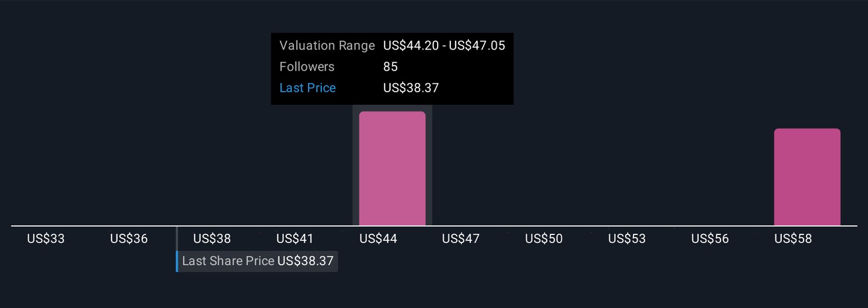This screenshot has height=308, width=868.
Task: Select the US$36 axis label
Action: (x=129, y=239)
